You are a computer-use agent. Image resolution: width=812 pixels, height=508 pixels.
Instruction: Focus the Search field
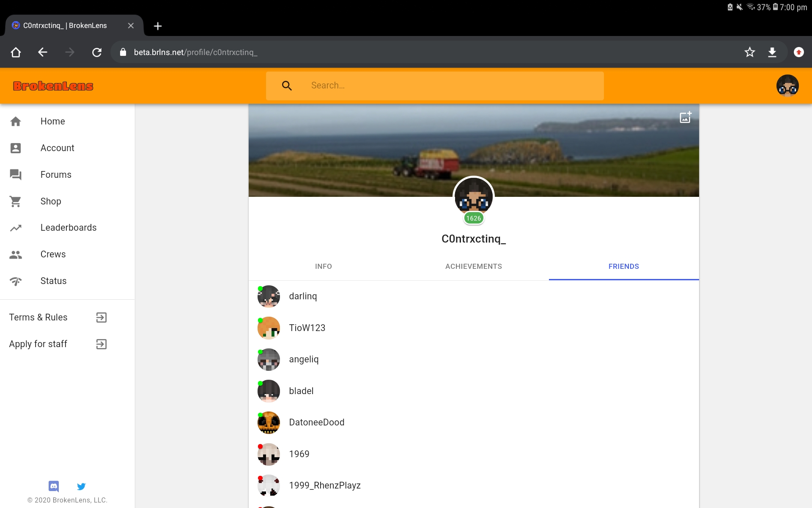click(435, 86)
